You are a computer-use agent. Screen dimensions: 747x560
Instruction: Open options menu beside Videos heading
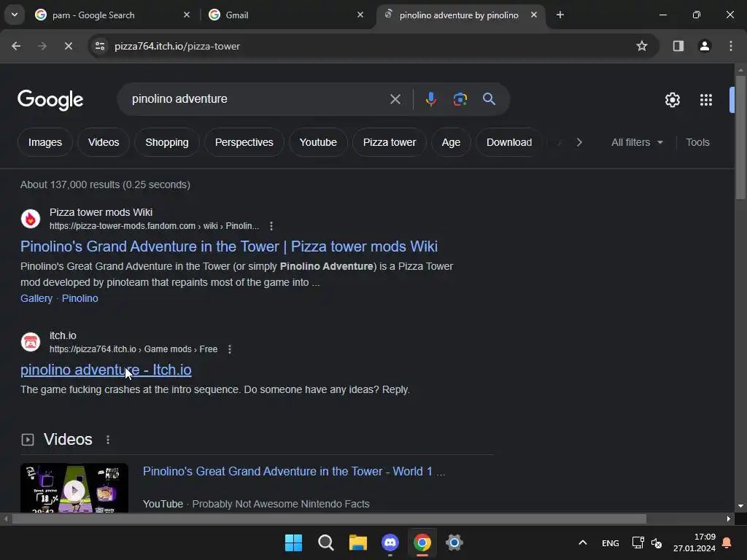pyautogui.click(x=108, y=440)
